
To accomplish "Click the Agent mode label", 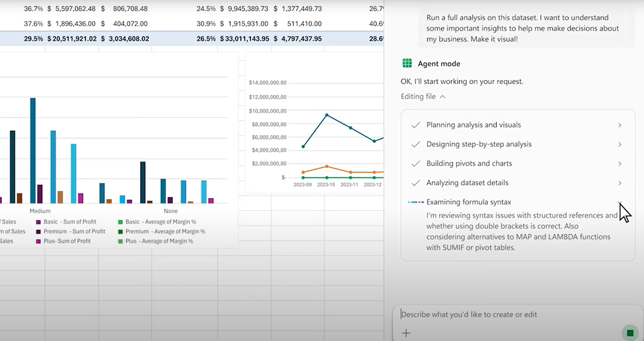I will click(438, 64).
